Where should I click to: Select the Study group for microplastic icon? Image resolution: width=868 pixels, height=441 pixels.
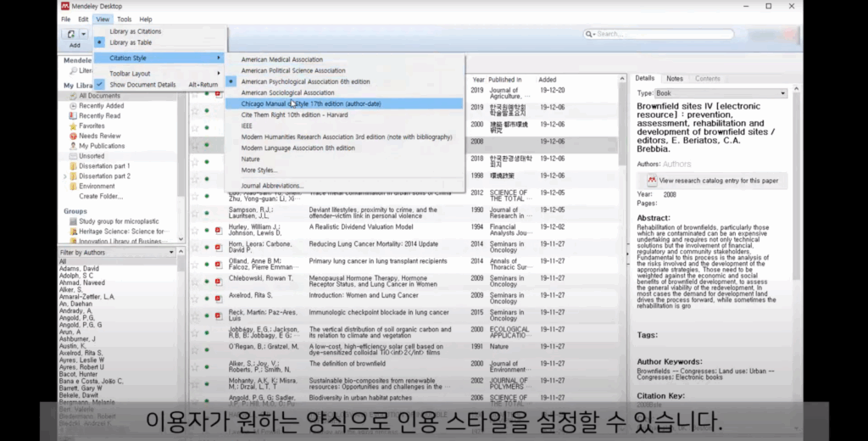[73, 221]
